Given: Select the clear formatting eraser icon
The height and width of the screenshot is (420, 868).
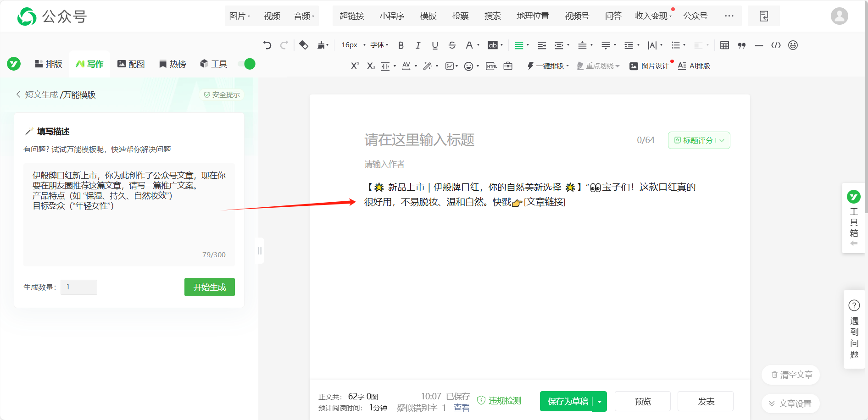Looking at the screenshot, I should (303, 45).
